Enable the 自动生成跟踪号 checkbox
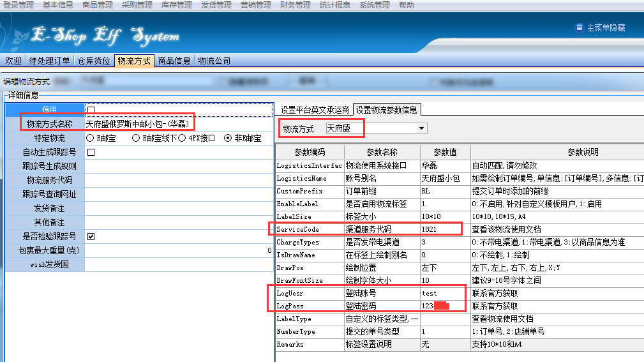The width and height of the screenshot is (644, 362). pos(91,153)
